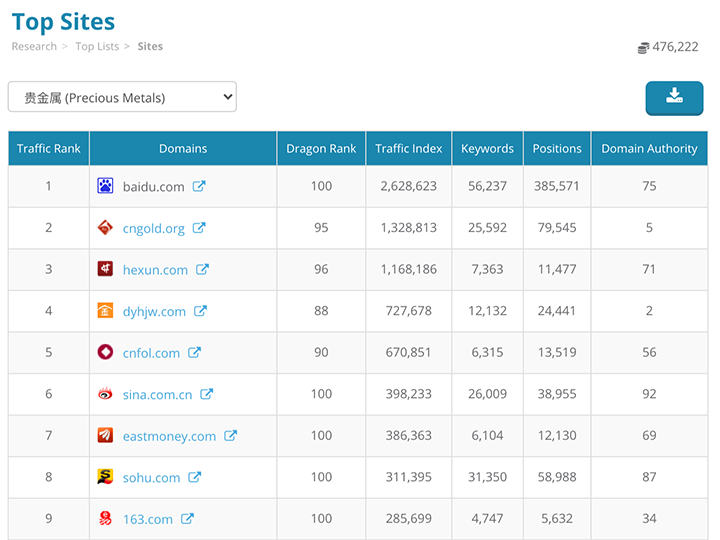The height and width of the screenshot is (540, 720).
Task: Click the credits coin stack icon
Action: pyautogui.click(x=643, y=47)
